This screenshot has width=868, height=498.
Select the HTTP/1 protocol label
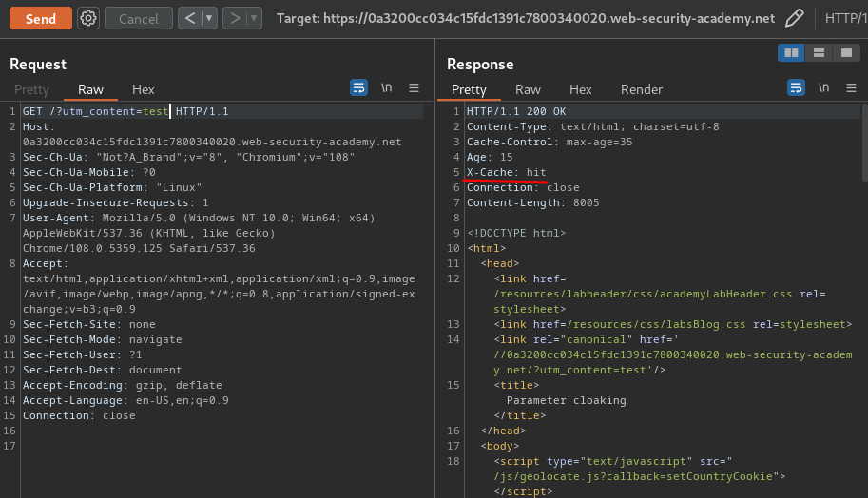pos(846,18)
